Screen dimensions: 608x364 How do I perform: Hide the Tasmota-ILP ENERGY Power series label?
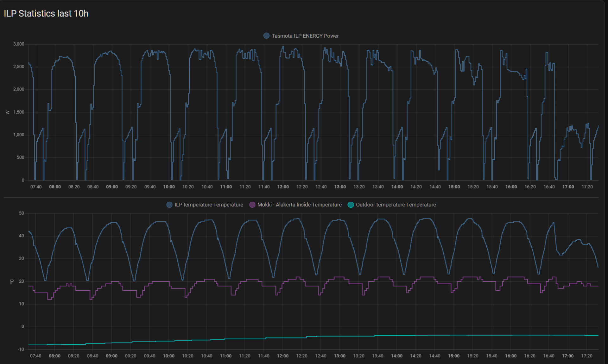coord(305,36)
